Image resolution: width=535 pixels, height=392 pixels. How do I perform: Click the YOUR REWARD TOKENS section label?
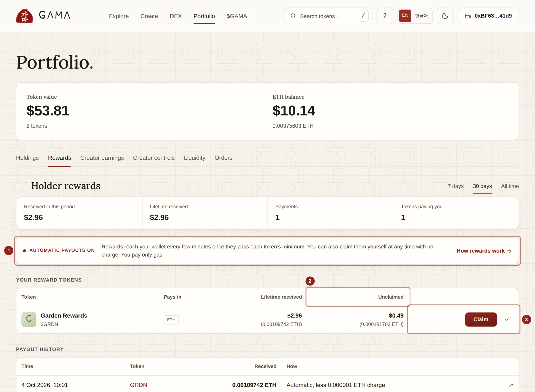[49, 280]
